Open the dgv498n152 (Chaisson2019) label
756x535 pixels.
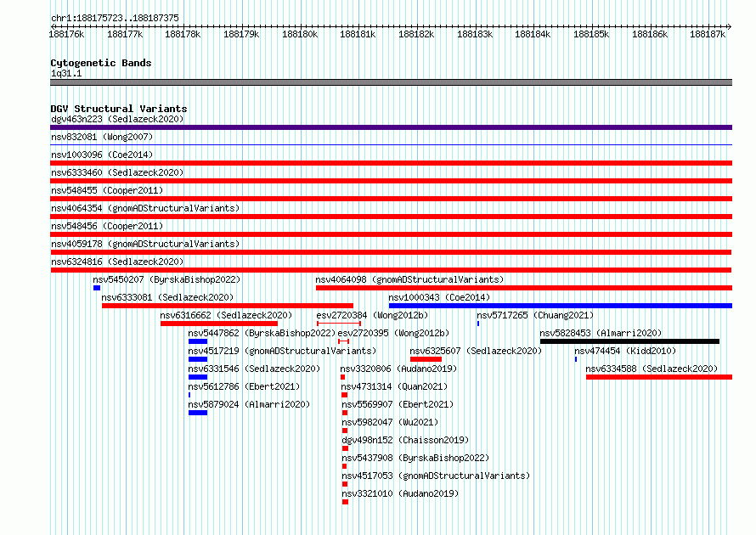point(405,440)
